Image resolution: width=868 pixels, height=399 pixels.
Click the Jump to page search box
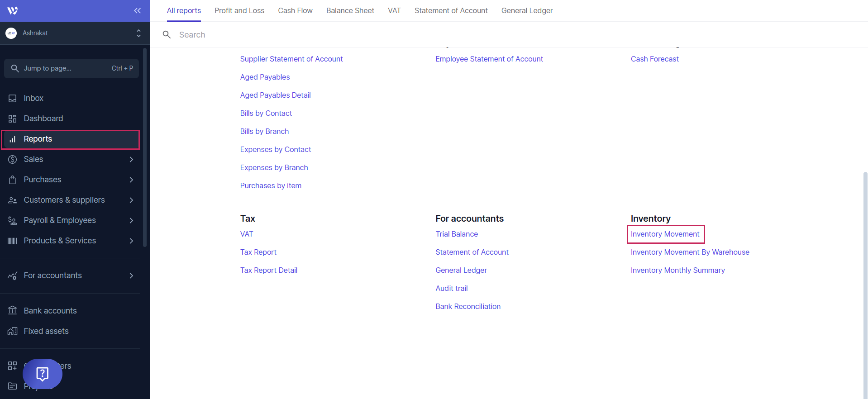click(x=72, y=68)
